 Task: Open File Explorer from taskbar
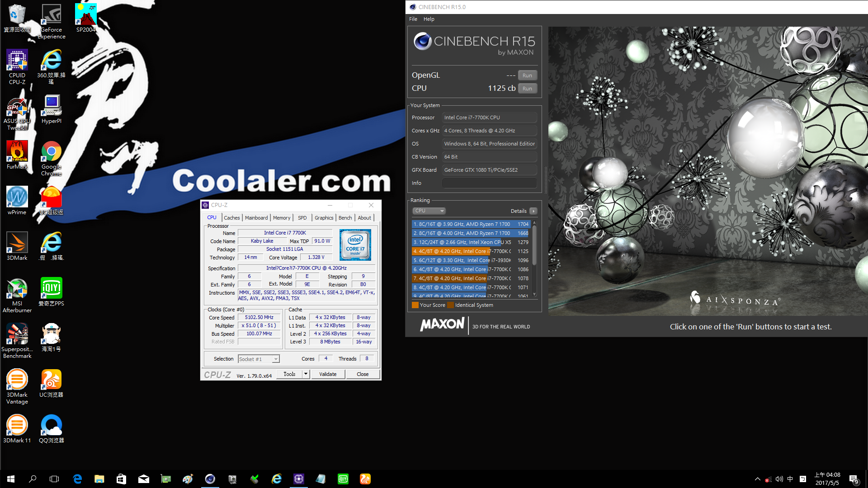[x=99, y=479]
